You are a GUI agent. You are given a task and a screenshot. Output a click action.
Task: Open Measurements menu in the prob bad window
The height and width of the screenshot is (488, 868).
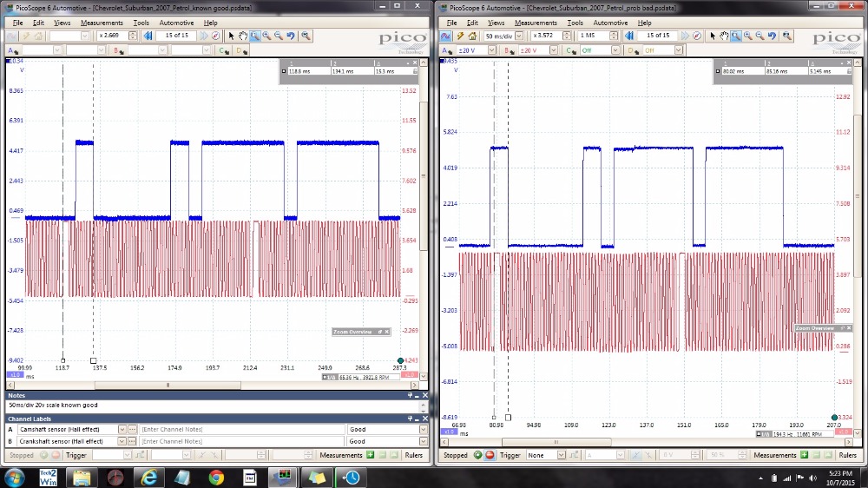(536, 23)
